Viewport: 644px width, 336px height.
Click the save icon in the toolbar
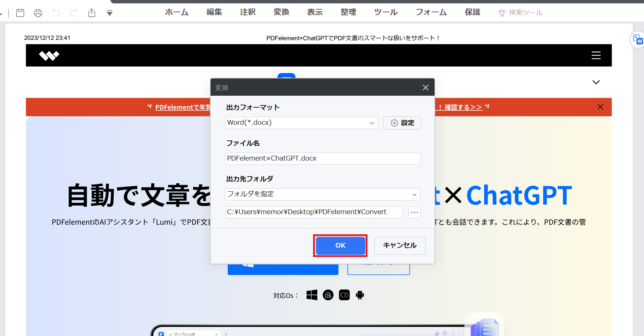pos(20,13)
